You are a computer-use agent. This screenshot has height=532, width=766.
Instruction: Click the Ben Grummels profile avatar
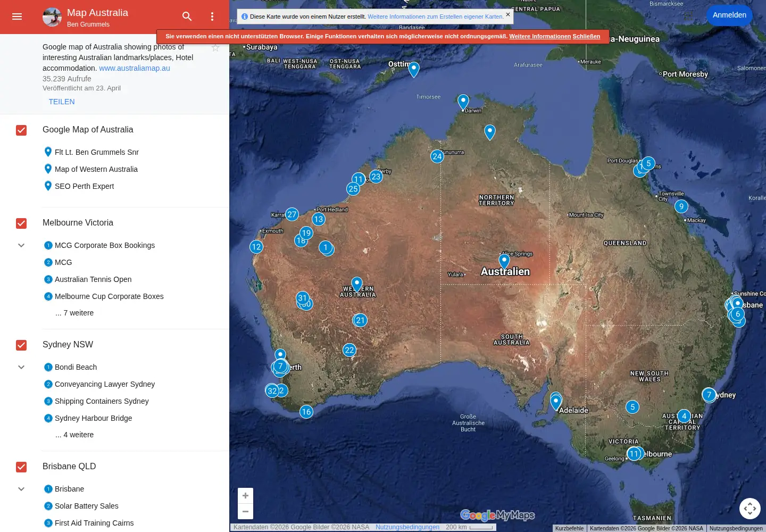click(x=52, y=17)
